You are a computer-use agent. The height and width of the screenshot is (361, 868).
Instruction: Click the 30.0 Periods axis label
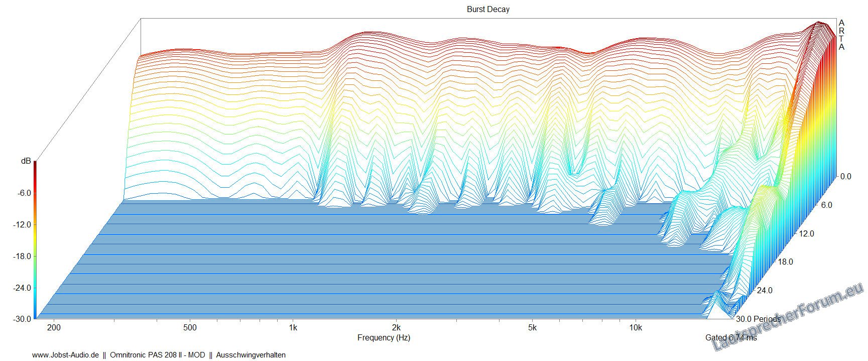[758, 319]
